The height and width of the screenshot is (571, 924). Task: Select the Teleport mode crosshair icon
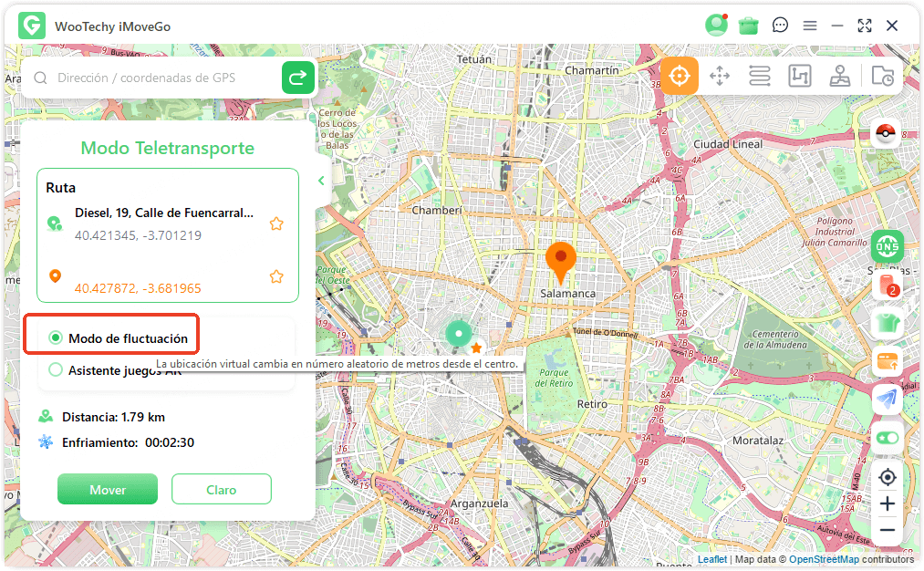pyautogui.click(x=680, y=76)
